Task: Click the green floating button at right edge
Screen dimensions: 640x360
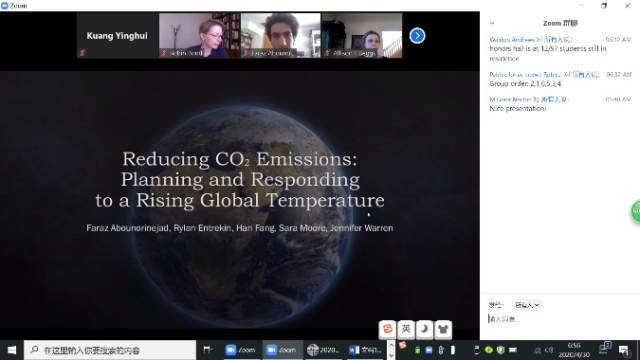Action: pos(636,211)
